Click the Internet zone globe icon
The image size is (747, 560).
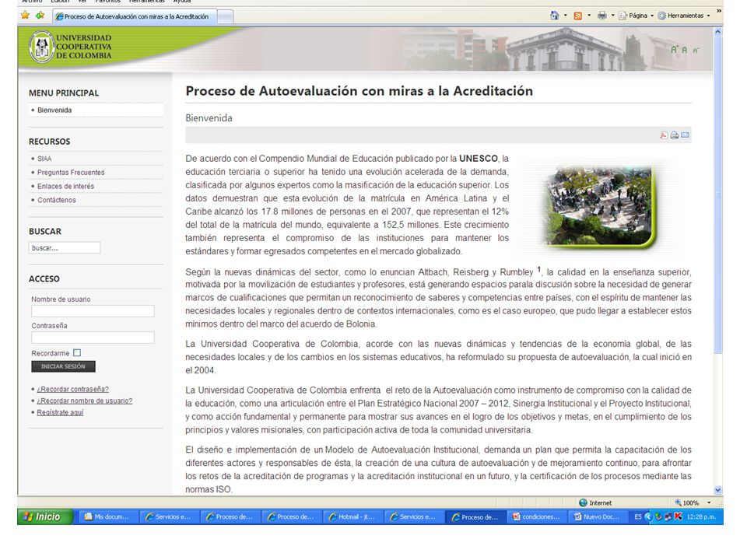(583, 503)
